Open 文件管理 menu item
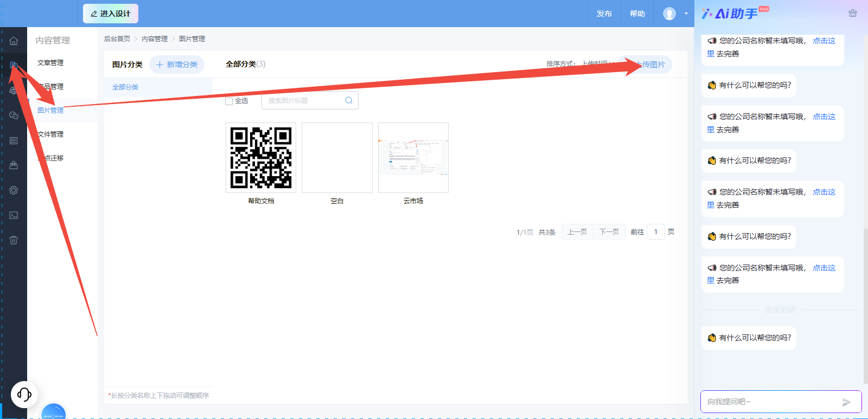Viewport: 868px width, 419px height. 50,134
